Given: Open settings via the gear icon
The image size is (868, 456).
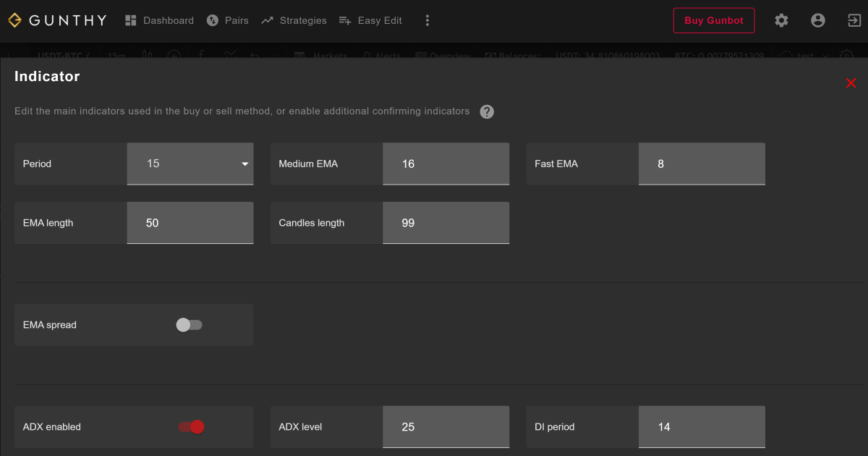Looking at the screenshot, I should tap(781, 20).
